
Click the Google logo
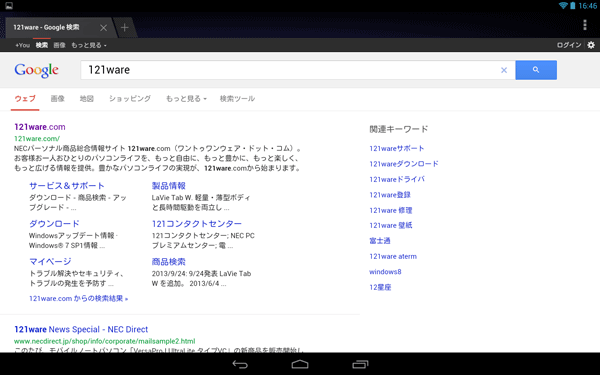[37, 70]
